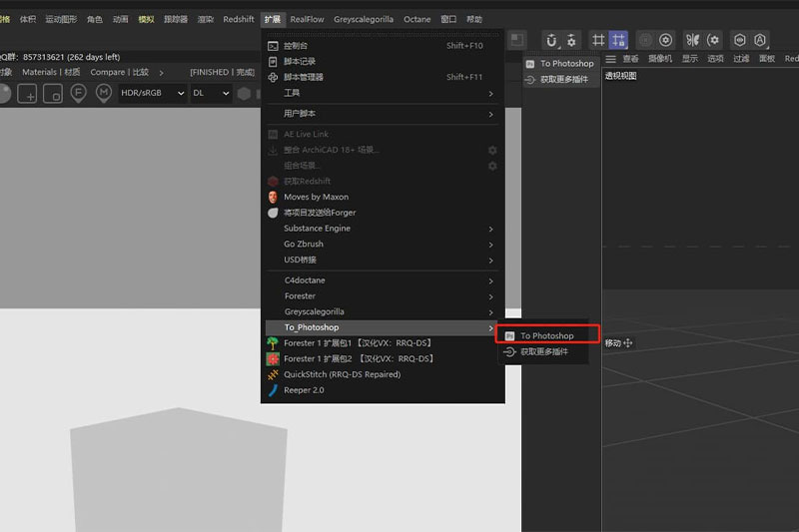
Task: Click To Photoshop in the submenu
Action: (x=546, y=336)
